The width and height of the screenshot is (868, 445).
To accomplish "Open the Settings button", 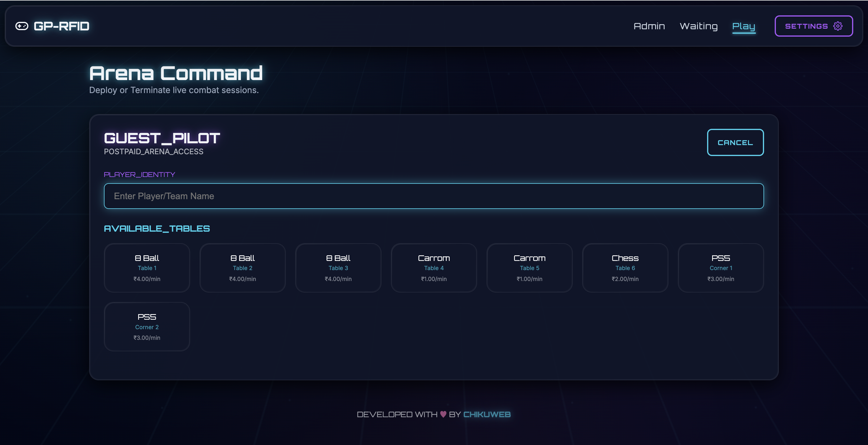I will pos(813,26).
